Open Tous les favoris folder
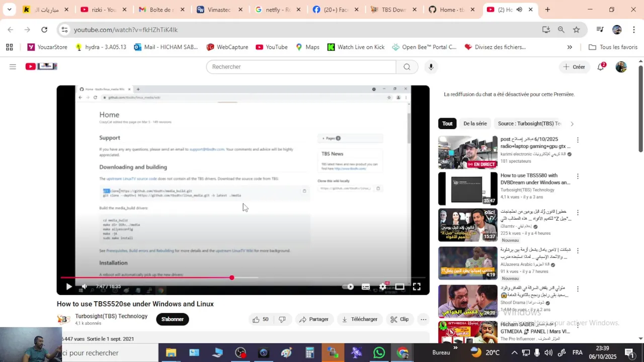The height and width of the screenshot is (362, 644). [x=613, y=47]
